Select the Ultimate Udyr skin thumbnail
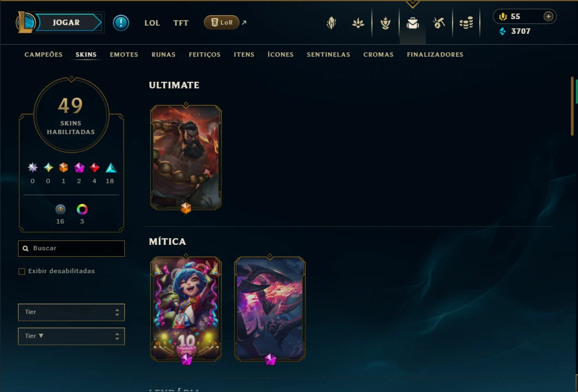The image size is (578, 392). [x=186, y=158]
